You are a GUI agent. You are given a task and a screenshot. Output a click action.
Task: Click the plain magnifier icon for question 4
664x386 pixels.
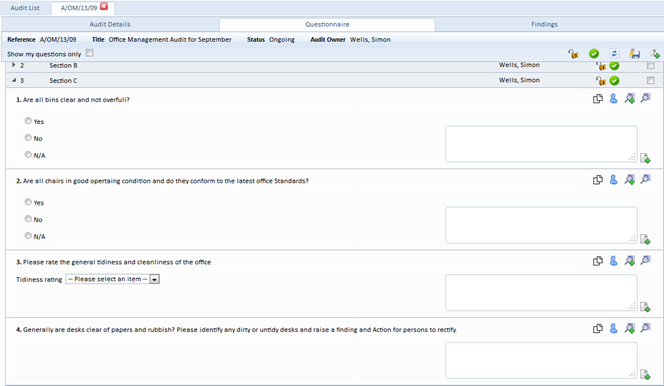tap(645, 328)
